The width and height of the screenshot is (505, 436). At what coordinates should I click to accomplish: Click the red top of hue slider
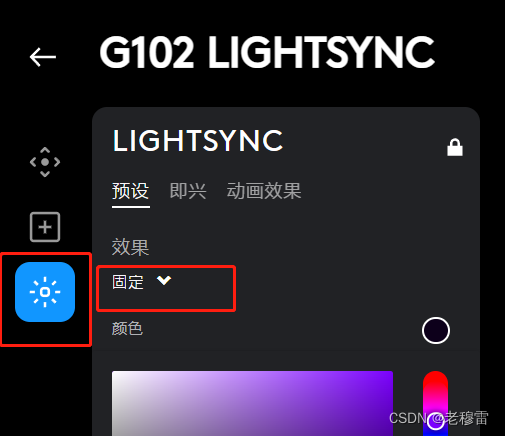click(x=435, y=378)
